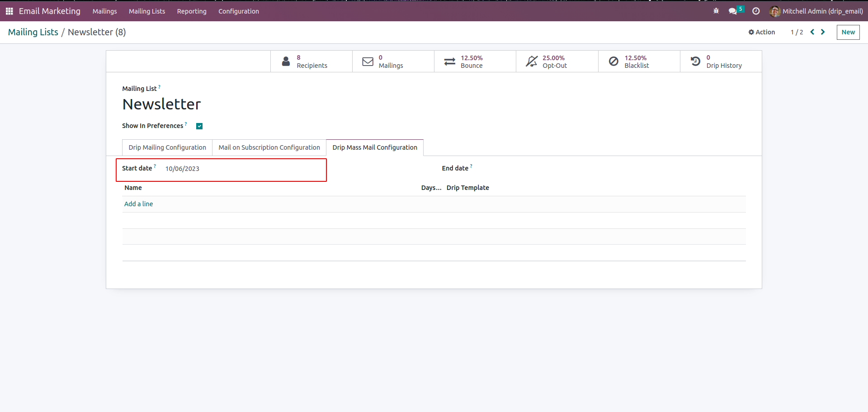
Task: Show End date help question mark
Action: 471,166
